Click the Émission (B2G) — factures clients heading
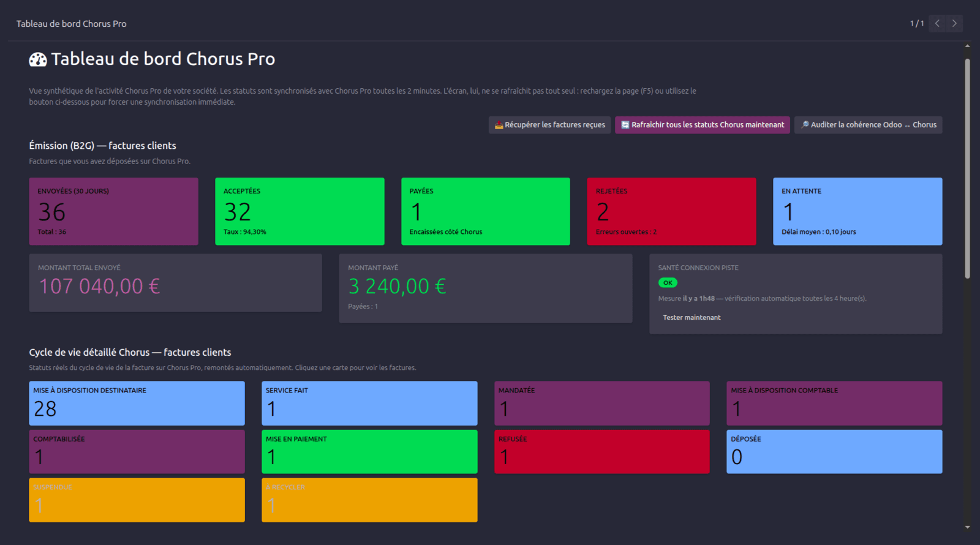Screen dimensions: 980x545 (102, 146)
